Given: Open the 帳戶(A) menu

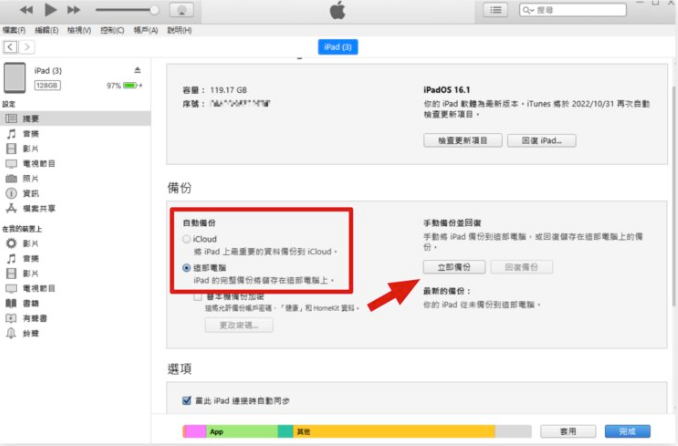Looking at the screenshot, I should (145, 30).
